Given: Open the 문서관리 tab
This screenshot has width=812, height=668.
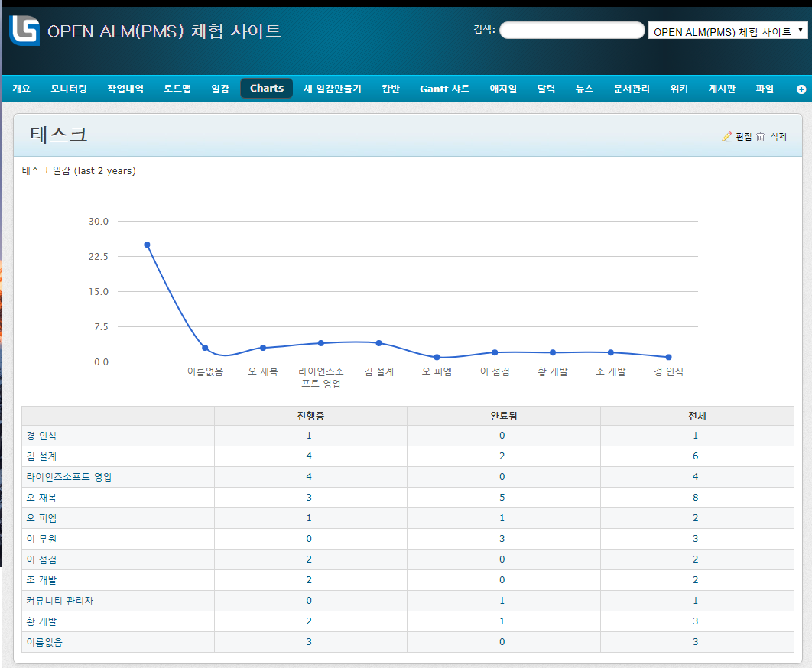Looking at the screenshot, I should coord(632,89).
